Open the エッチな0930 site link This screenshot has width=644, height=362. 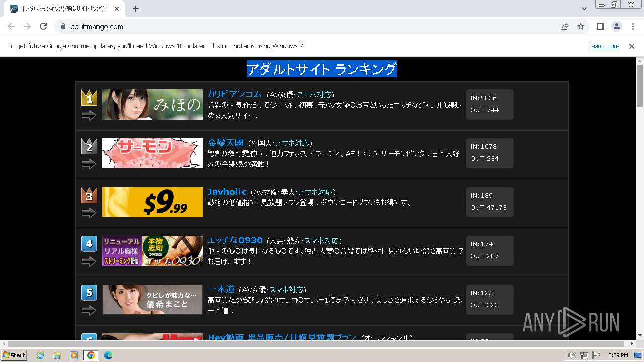tap(235, 240)
